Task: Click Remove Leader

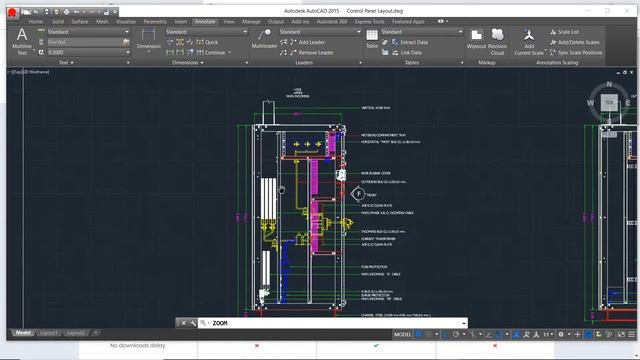Action: pos(311,53)
